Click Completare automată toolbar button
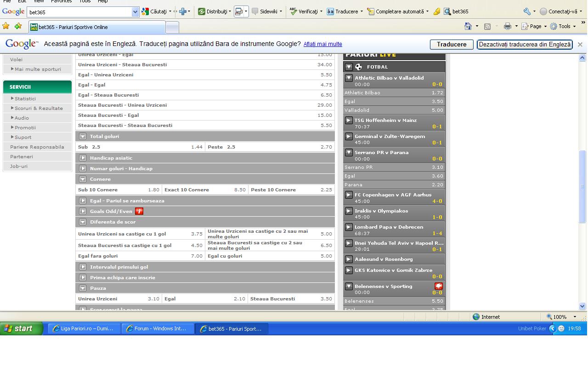Screen dimensions: 588x368 click(398, 11)
